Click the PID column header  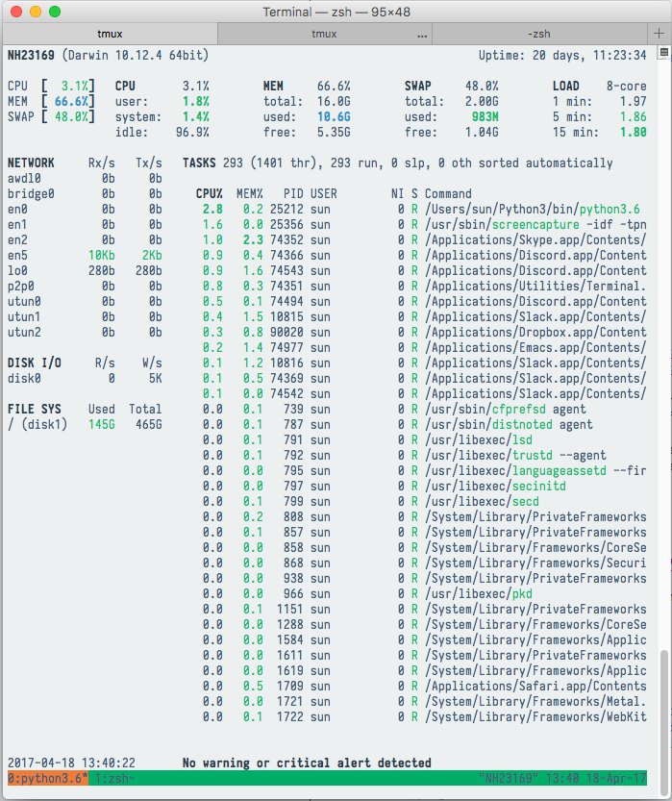tap(295, 193)
